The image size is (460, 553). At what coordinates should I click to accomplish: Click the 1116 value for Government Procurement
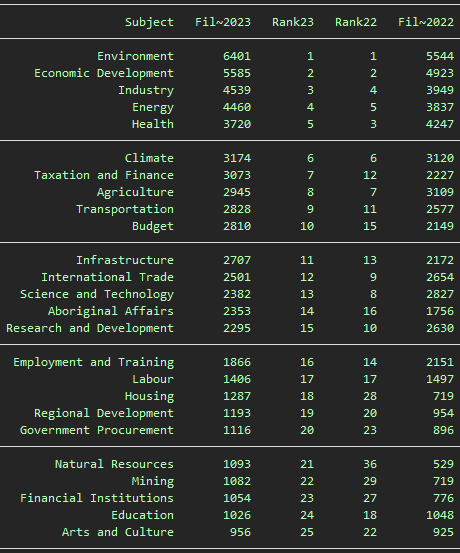tap(237, 430)
